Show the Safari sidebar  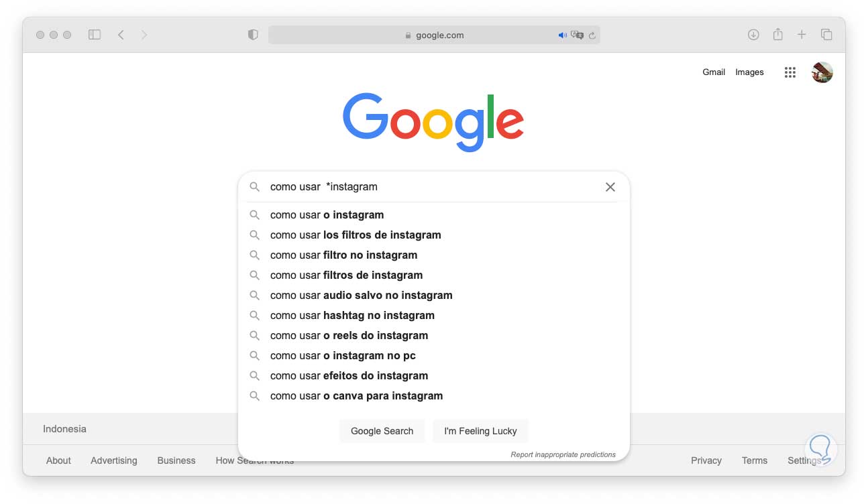click(95, 35)
